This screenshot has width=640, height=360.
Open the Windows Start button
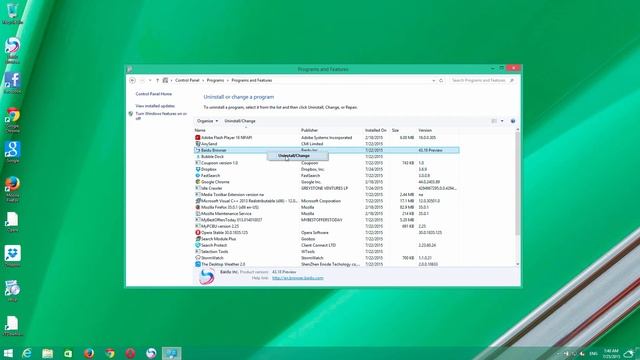(8, 353)
